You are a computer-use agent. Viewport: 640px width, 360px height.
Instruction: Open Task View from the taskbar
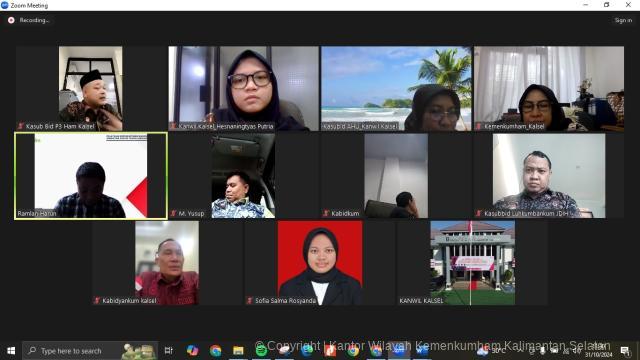point(168,351)
